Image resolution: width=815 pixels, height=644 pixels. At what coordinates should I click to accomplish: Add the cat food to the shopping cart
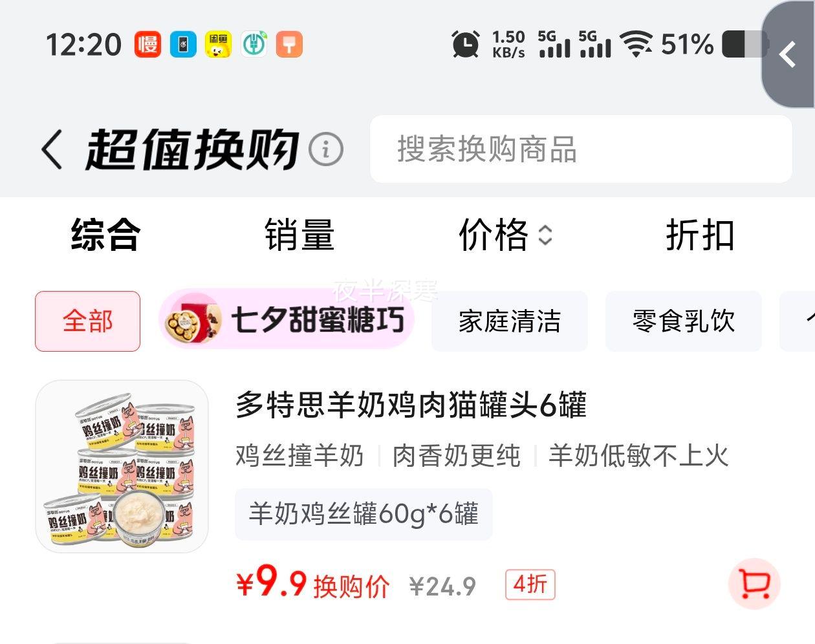pyautogui.click(x=754, y=584)
